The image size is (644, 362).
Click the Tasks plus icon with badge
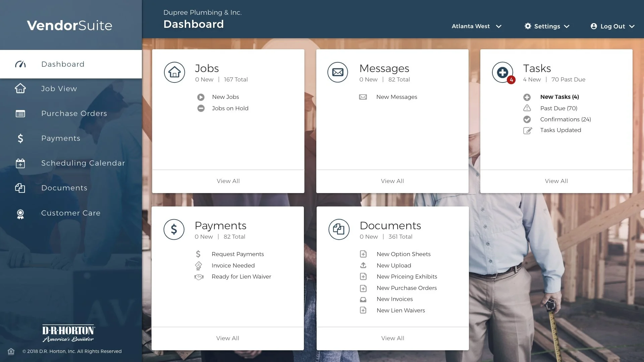coord(502,72)
